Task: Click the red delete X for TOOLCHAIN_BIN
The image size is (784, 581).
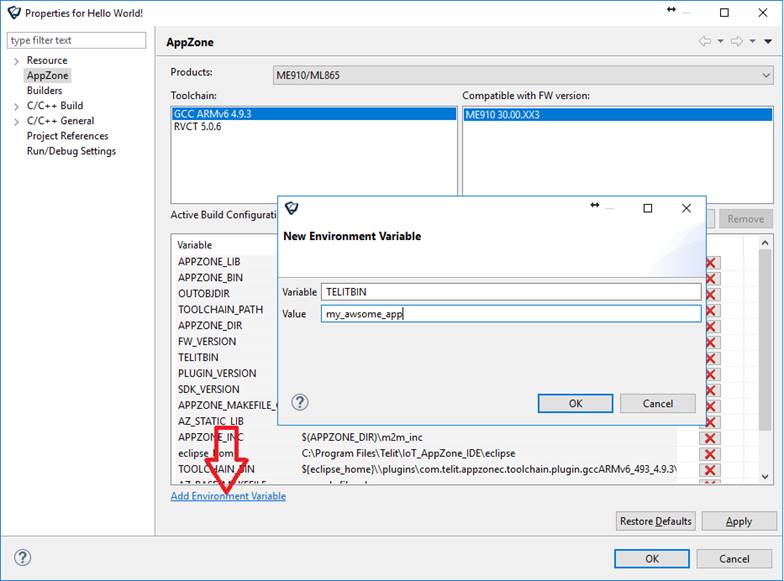Action: [709, 470]
